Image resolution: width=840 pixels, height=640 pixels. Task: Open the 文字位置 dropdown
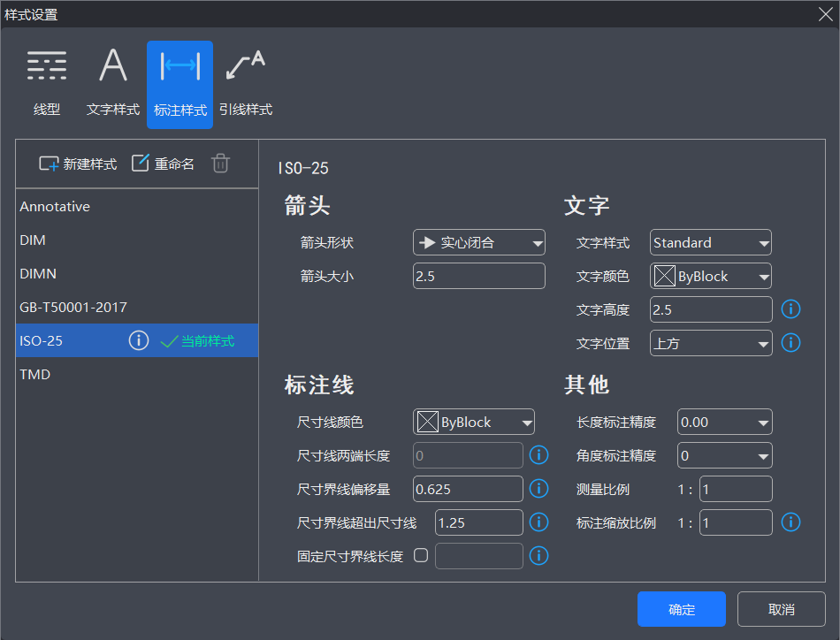click(x=710, y=343)
